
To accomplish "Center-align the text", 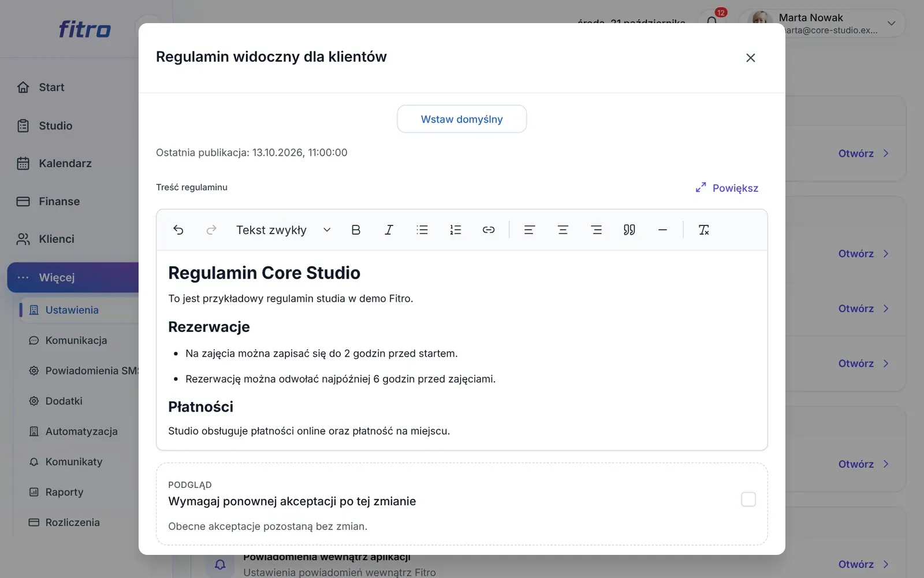I will tap(563, 230).
